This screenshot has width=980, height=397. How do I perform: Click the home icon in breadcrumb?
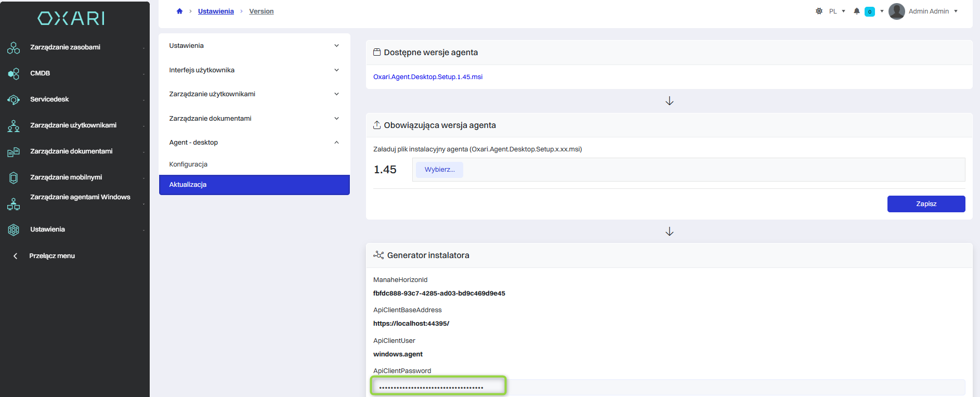[179, 11]
